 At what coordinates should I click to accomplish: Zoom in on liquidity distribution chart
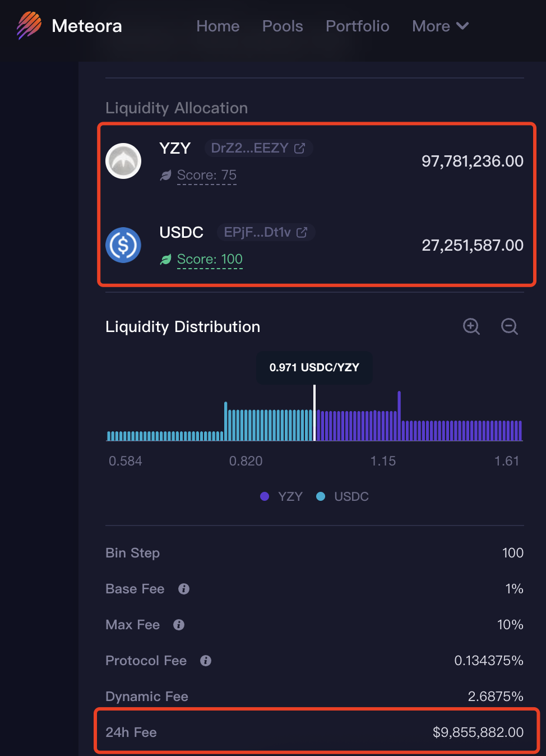click(x=471, y=326)
